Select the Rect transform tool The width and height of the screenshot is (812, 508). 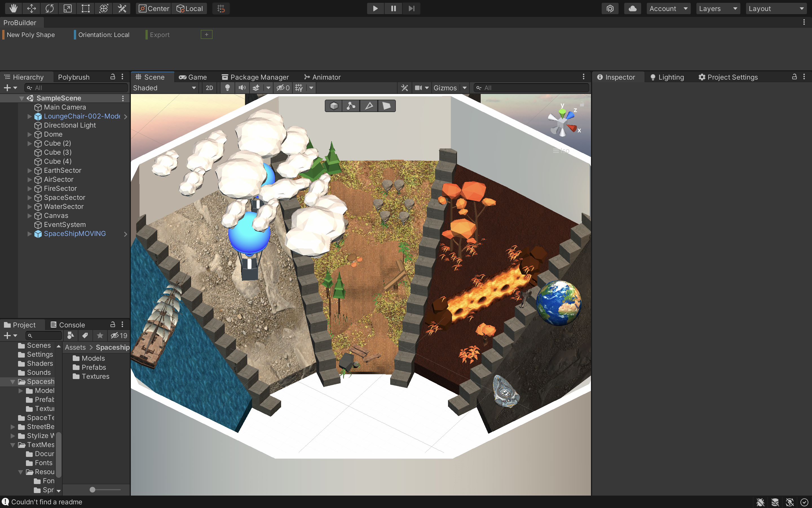(x=85, y=8)
